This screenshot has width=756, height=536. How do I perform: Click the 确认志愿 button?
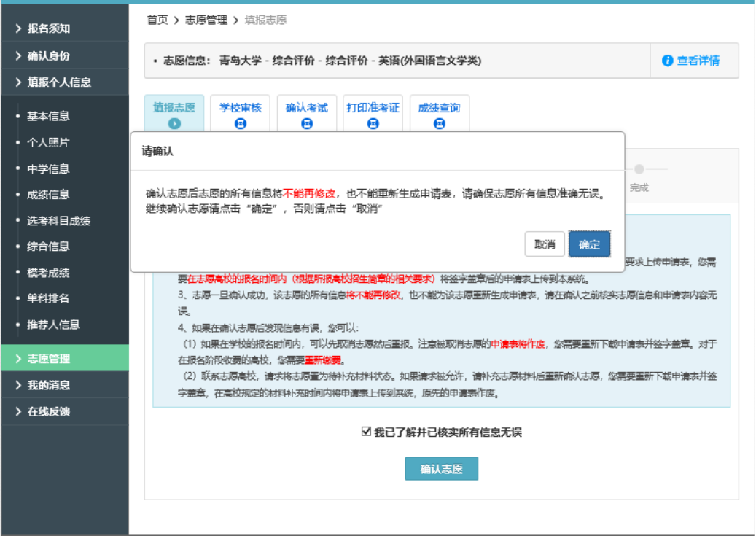[441, 469]
